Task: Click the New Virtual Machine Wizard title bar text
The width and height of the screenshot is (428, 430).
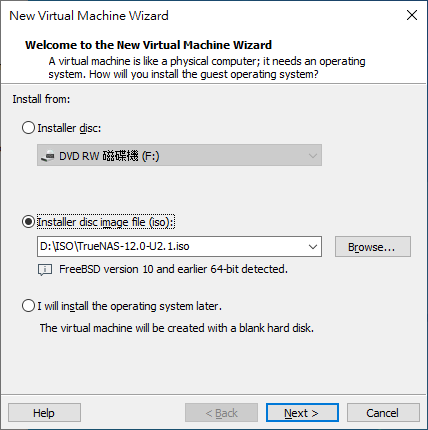Action: point(89,16)
